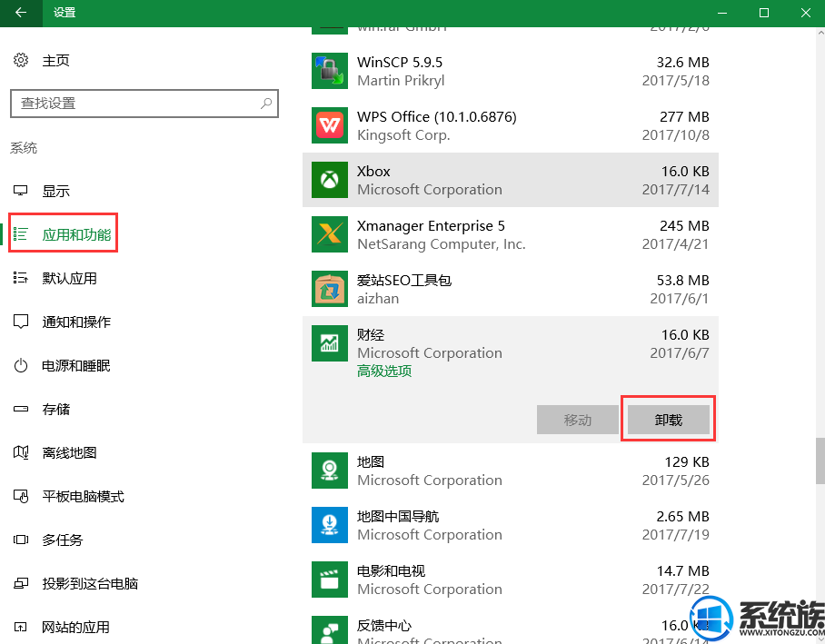
Task: Open 存储 settings page
Action: tap(55, 410)
